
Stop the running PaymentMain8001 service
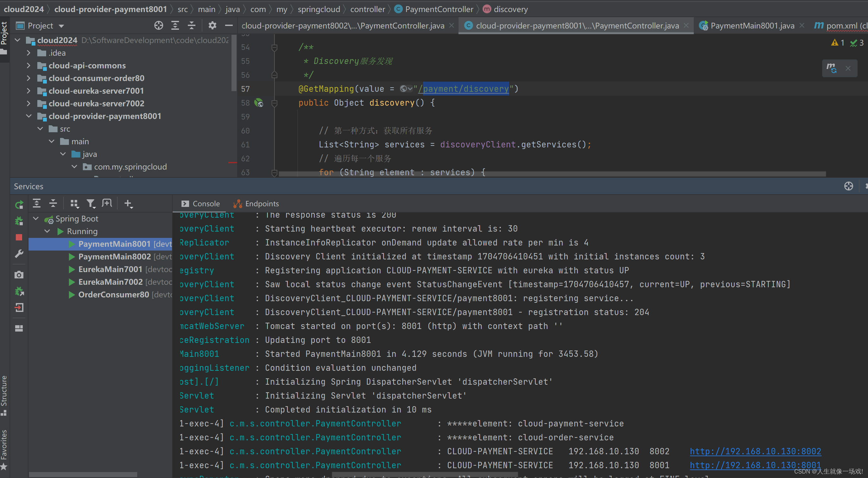point(19,237)
